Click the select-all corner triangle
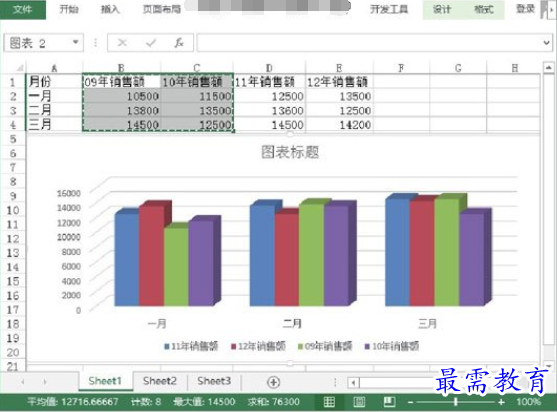 [x=19, y=67]
